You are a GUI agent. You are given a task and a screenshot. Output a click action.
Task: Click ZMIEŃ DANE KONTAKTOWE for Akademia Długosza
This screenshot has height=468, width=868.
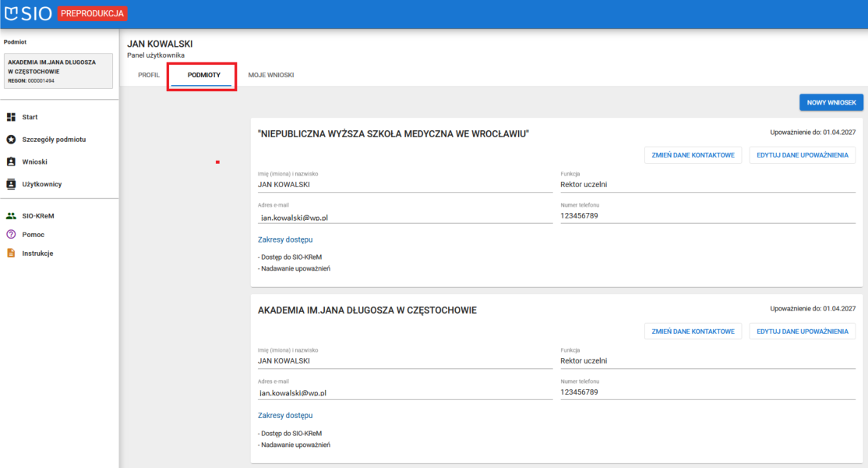[x=693, y=331]
